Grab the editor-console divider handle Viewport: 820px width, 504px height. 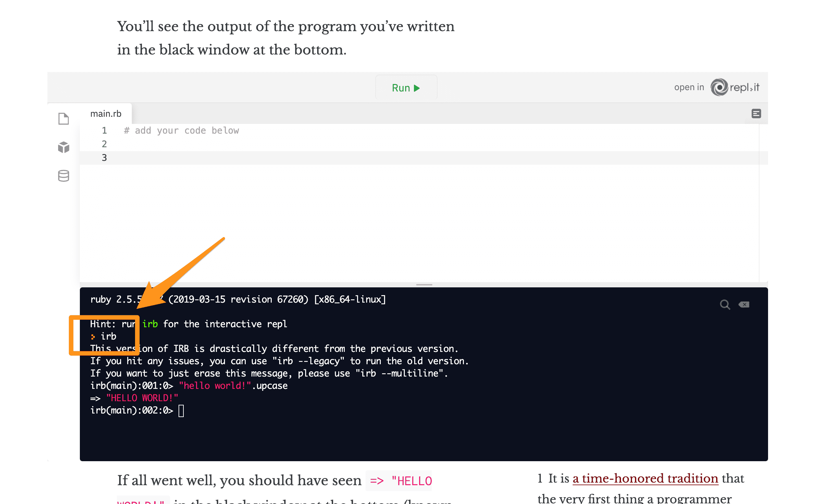point(424,285)
